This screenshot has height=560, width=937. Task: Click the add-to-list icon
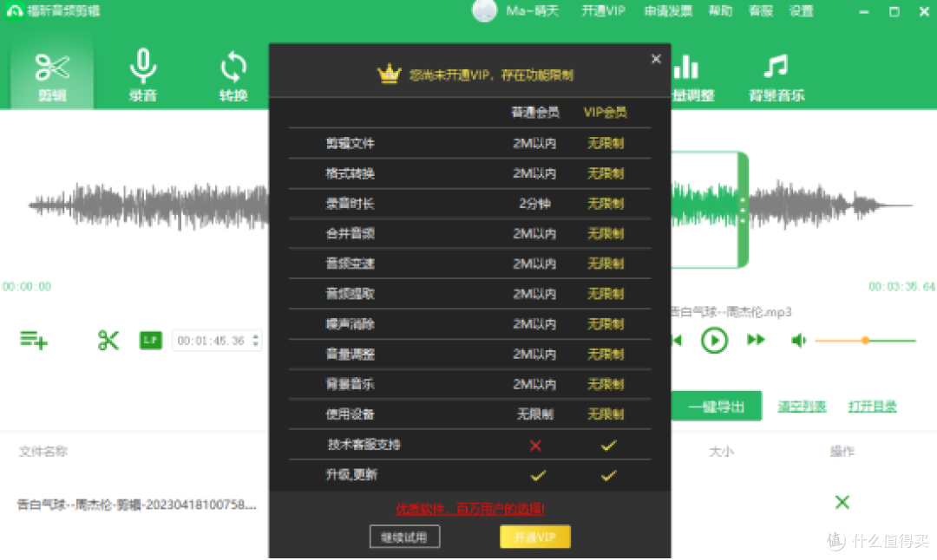34,341
